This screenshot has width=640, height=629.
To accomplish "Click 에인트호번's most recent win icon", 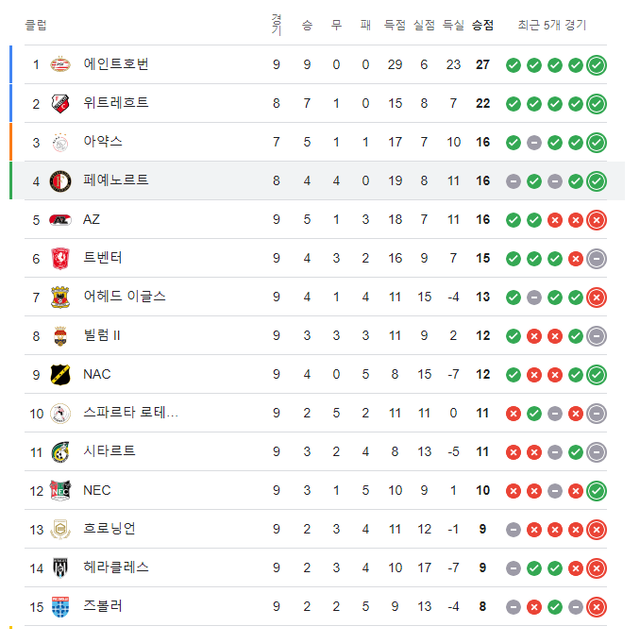I will 597,66.
